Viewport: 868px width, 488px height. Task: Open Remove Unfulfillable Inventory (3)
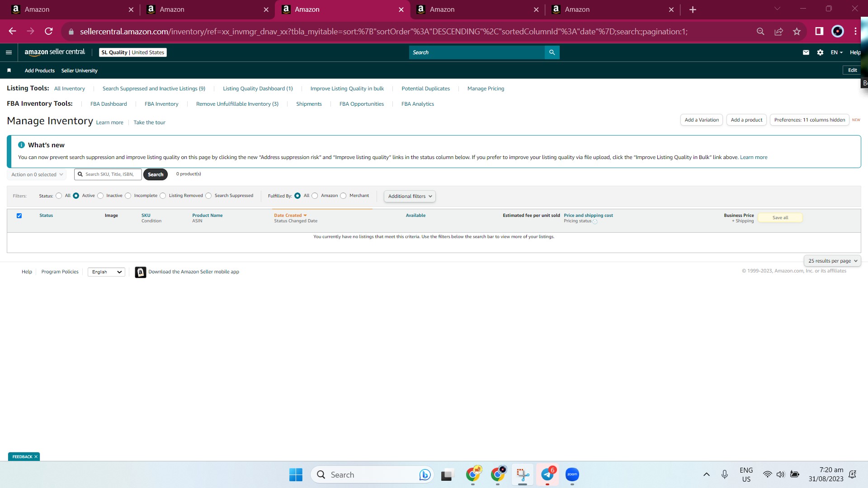pos(237,104)
